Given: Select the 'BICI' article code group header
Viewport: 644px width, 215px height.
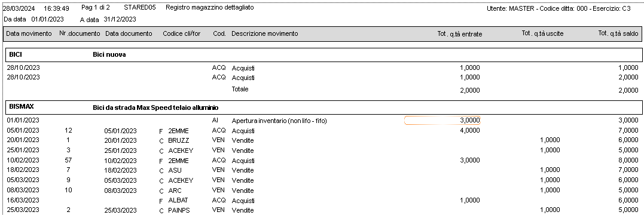Looking at the screenshot, I should [x=16, y=54].
